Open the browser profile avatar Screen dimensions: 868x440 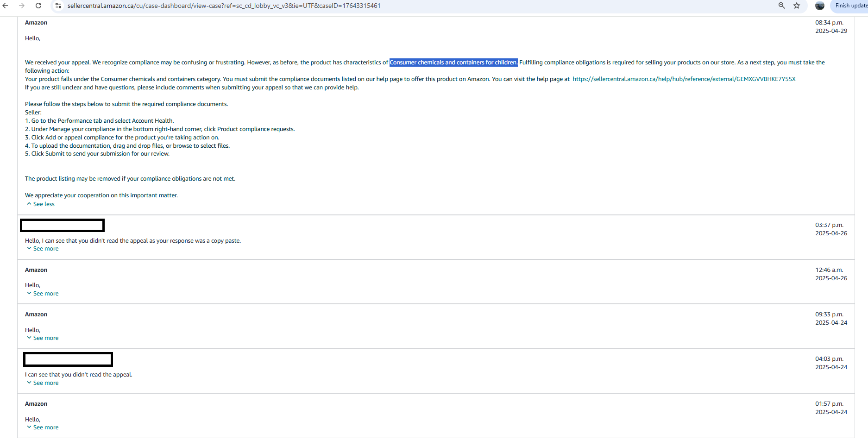(820, 6)
